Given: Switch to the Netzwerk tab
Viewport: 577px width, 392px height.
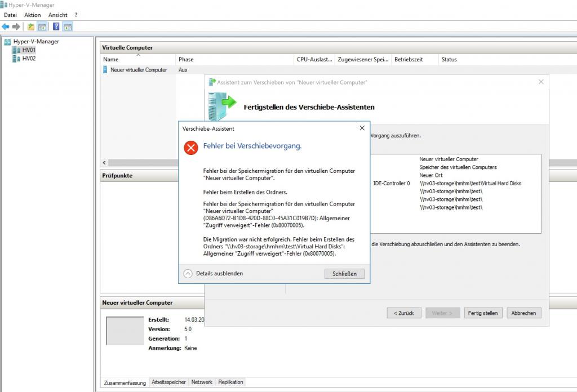Looking at the screenshot, I should pos(202,382).
